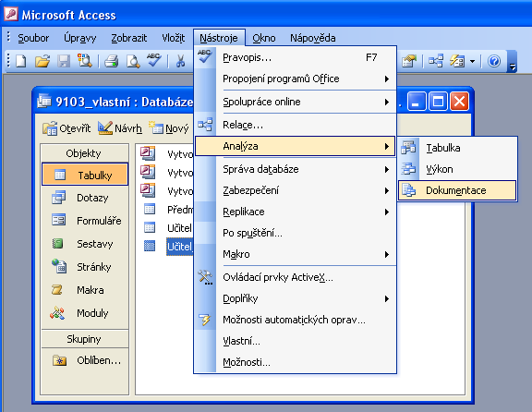The image size is (532, 412).
Task: Click the Save floppy disk icon
Action: (64, 61)
